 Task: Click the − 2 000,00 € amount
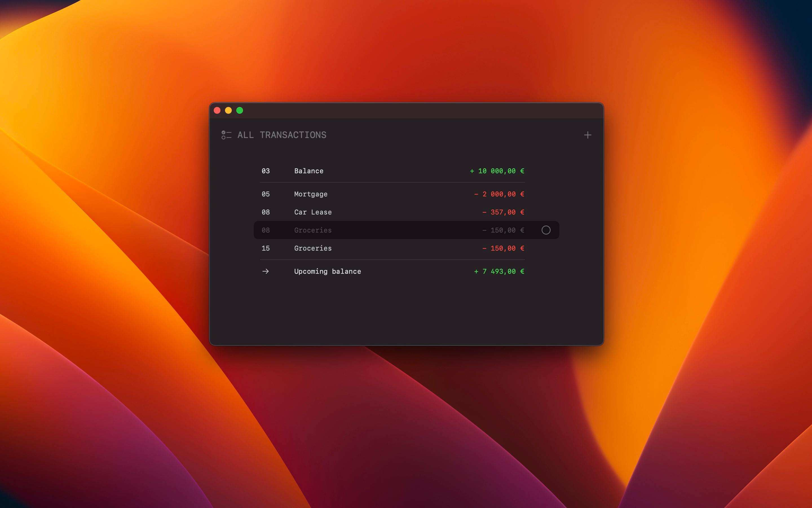click(499, 194)
